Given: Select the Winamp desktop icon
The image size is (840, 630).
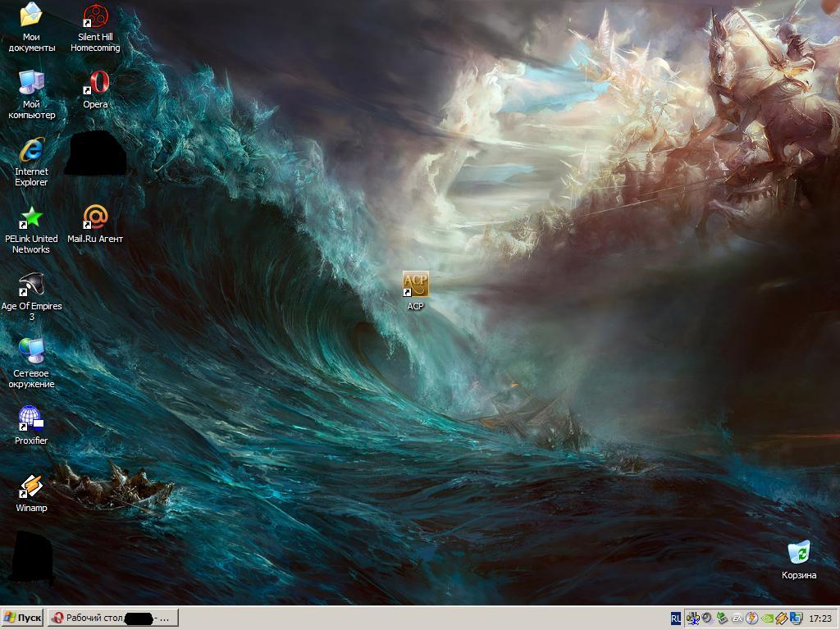Looking at the screenshot, I should point(31,487).
